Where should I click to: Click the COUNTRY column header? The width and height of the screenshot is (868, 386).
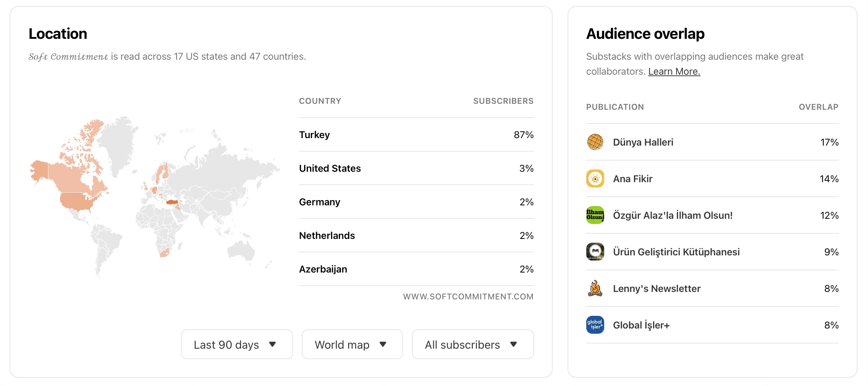[x=320, y=101]
